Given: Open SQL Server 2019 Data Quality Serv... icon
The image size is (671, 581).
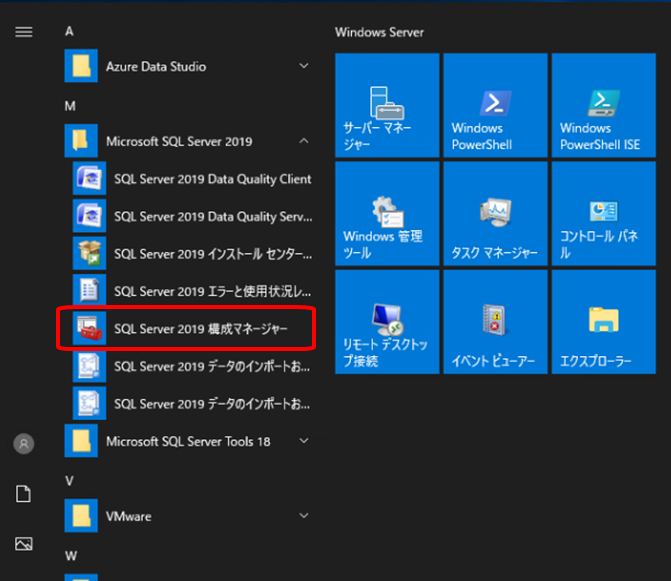Looking at the screenshot, I should click(x=89, y=216).
